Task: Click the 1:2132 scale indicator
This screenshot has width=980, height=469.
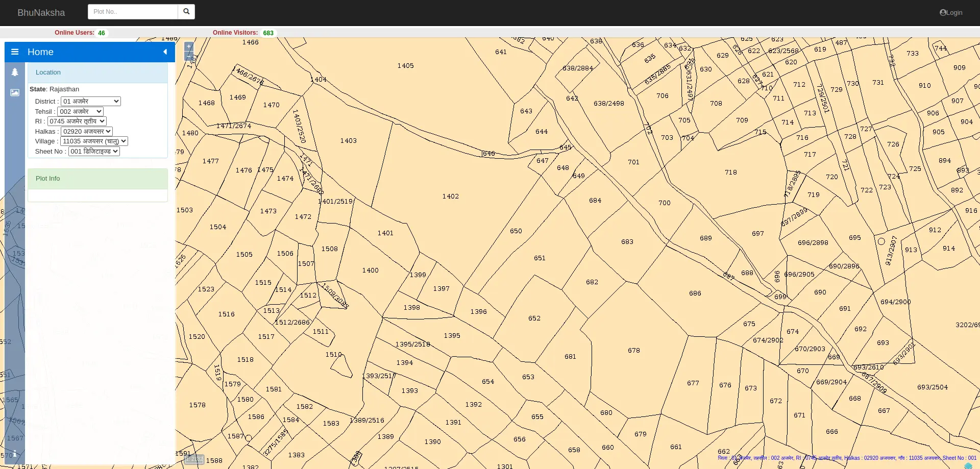Action: (x=194, y=459)
